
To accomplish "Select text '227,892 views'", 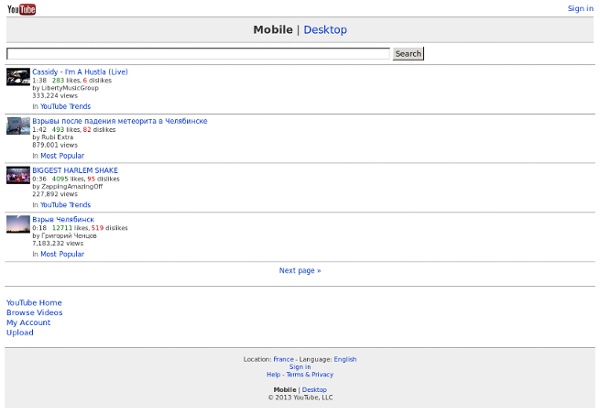I will tap(55, 194).
